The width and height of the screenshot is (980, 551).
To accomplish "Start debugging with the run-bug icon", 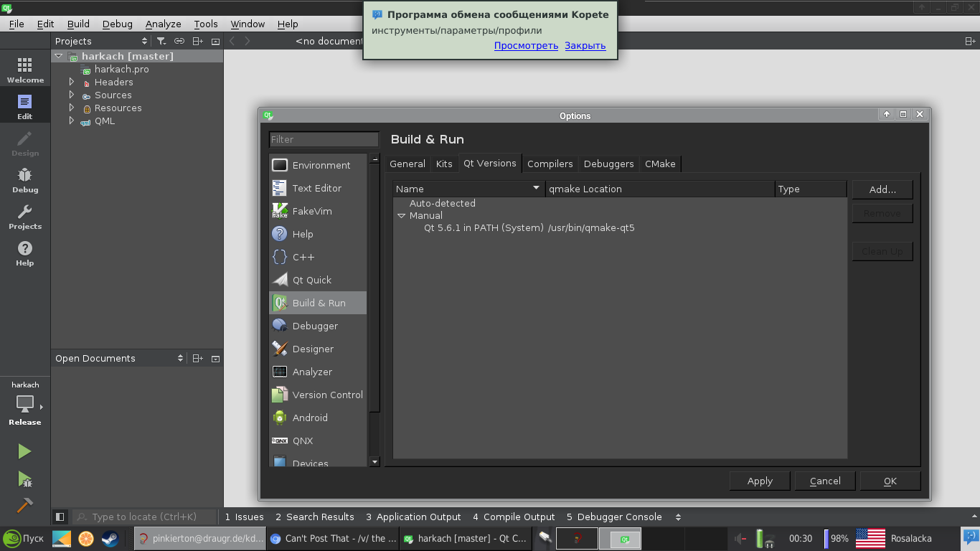I will (x=24, y=479).
